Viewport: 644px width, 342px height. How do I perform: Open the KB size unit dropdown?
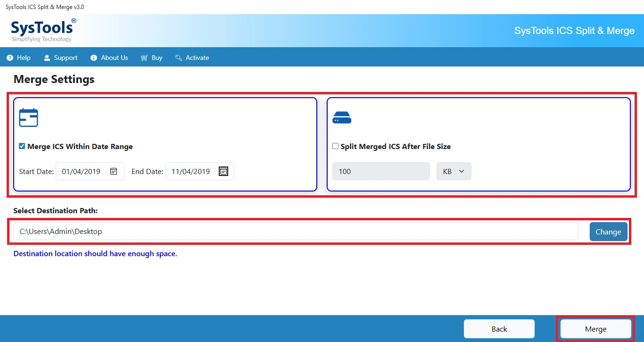[x=454, y=171]
